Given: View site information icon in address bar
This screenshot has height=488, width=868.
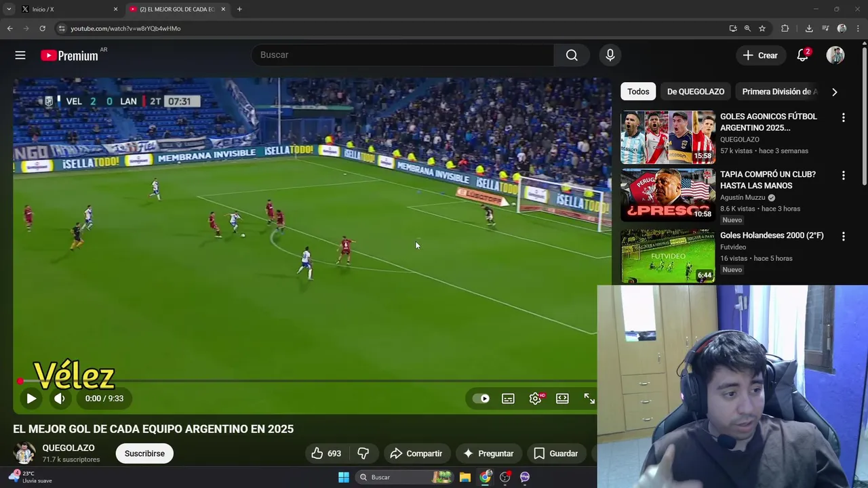Looking at the screenshot, I should pos(62,28).
